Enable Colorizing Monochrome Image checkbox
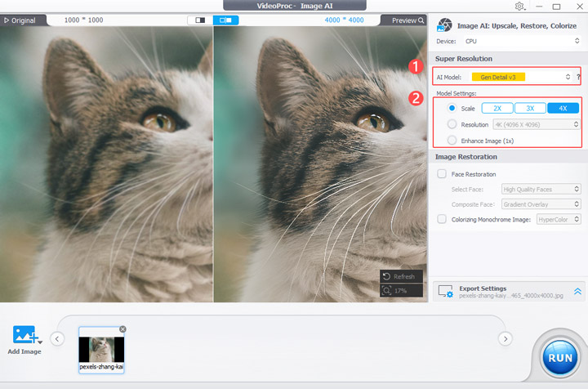Viewport: 588px width, 389px height. click(x=442, y=219)
